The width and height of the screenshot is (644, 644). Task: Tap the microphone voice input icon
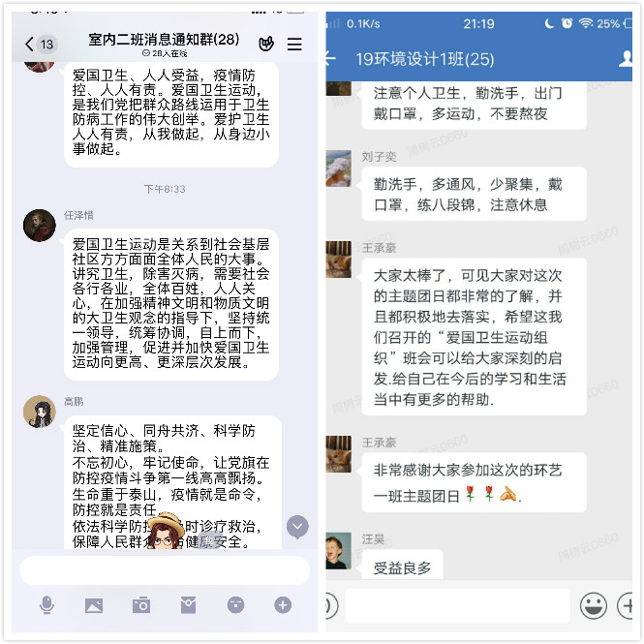46,604
